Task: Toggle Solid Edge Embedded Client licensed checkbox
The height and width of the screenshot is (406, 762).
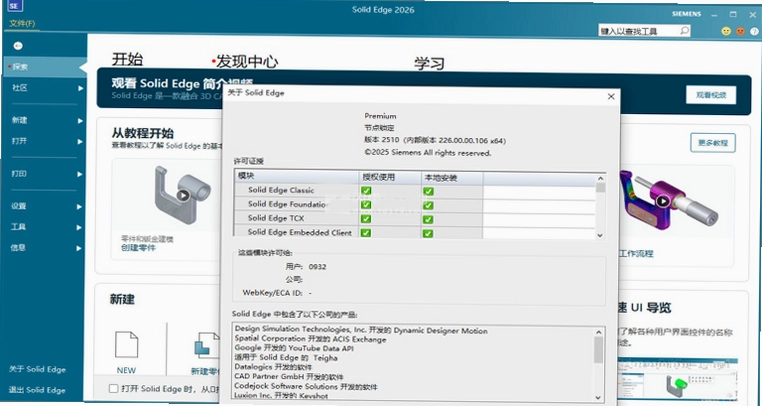Action: point(366,233)
